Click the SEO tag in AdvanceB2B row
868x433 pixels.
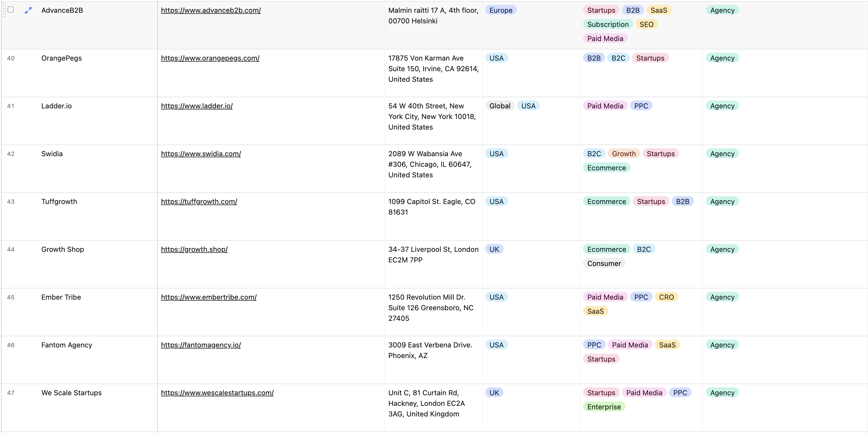[x=646, y=24]
